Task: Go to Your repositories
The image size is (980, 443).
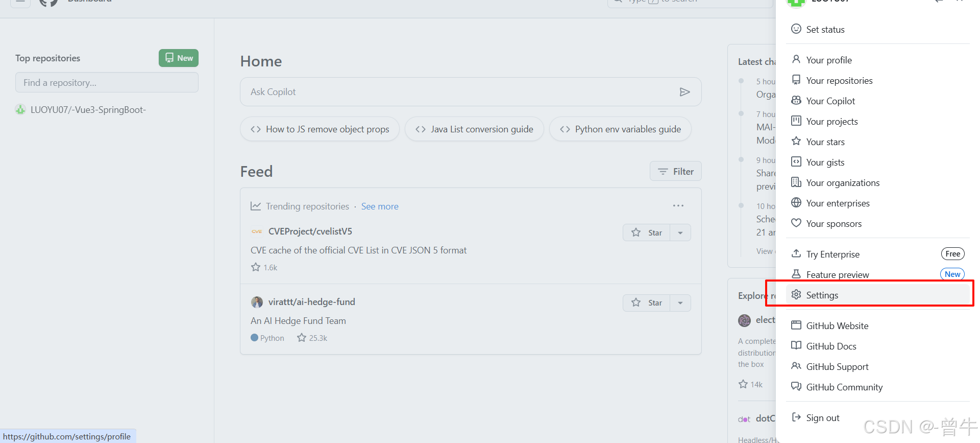Action: pyautogui.click(x=877, y=80)
